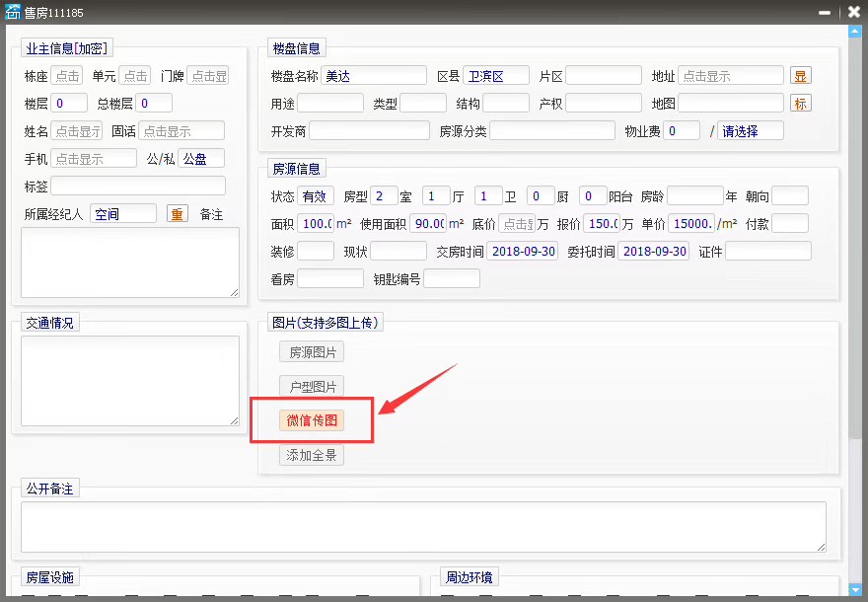Click the 证件 input field

(x=768, y=252)
